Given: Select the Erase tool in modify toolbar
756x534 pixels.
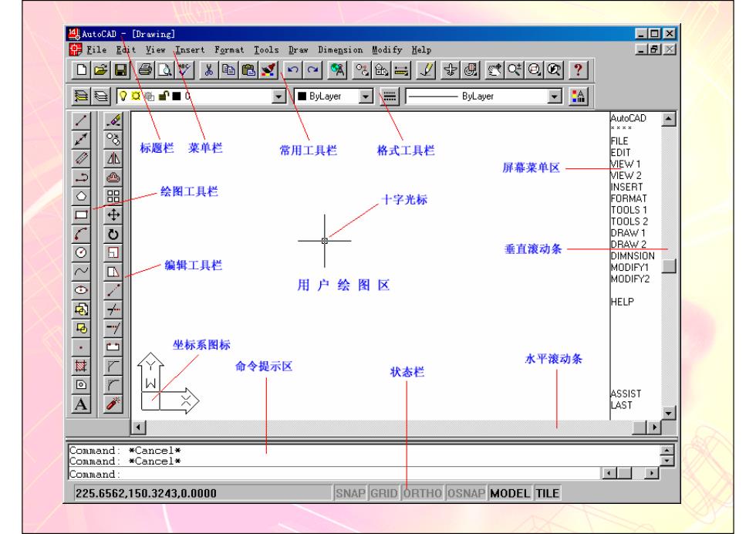Looking at the screenshot, I should 113,120.
